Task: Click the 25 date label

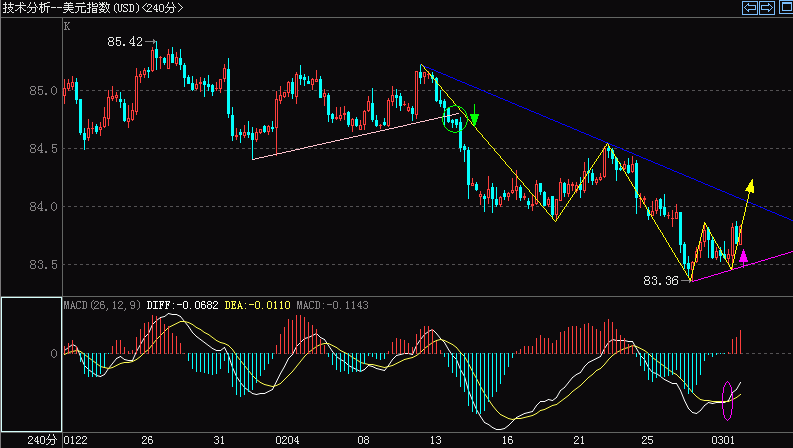Action: (x=647, y=440)
